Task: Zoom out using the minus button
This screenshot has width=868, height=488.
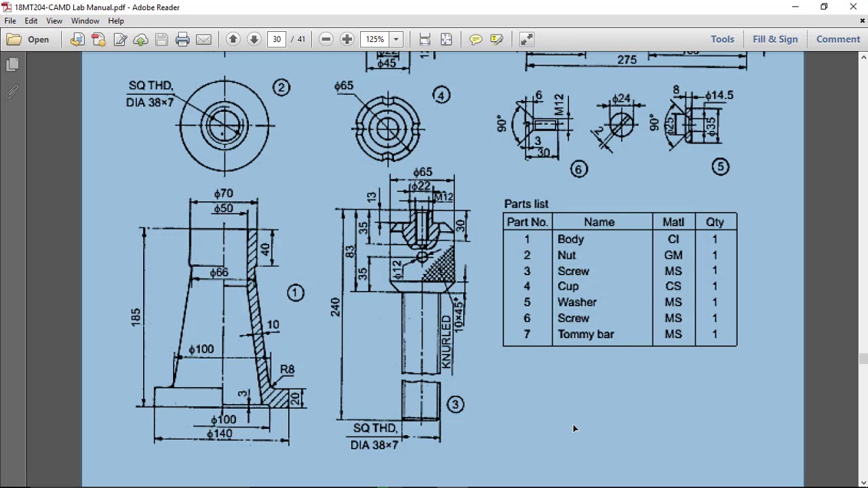Action: 326,39
